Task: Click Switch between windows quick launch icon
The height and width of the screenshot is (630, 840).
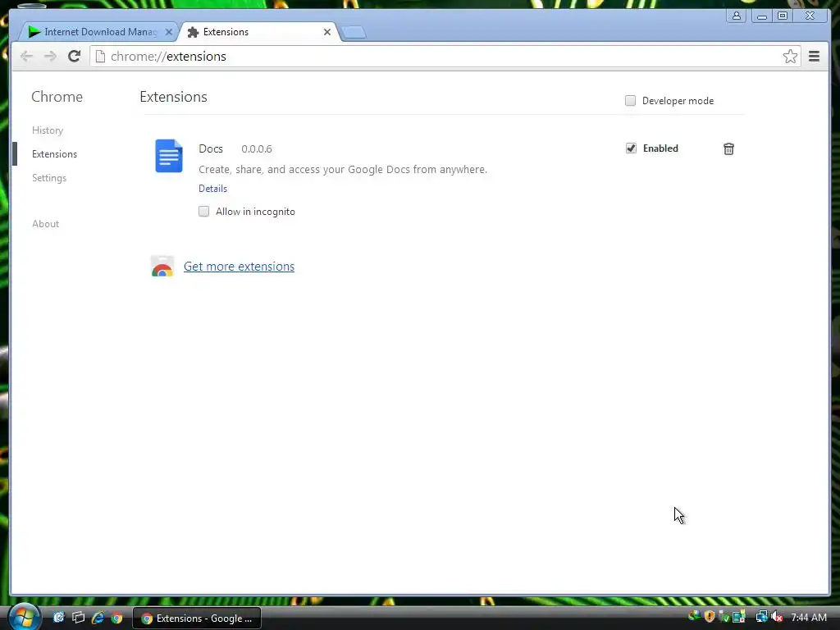Action: 78,618
